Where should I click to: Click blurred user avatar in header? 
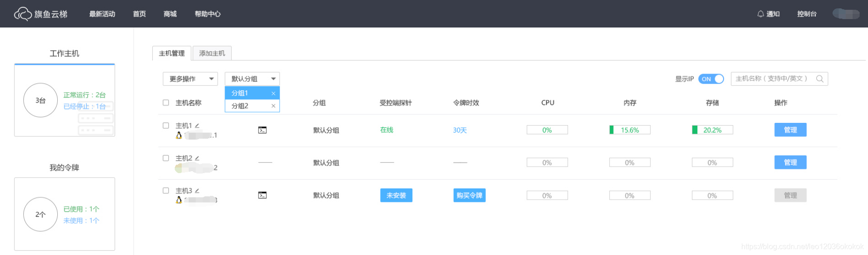[x=846, y=14]
